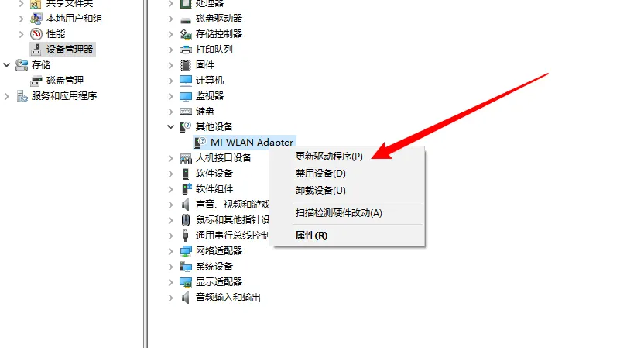
Task: Click the 音频输入和输出 speaker icon
Action: coord(186,298)
